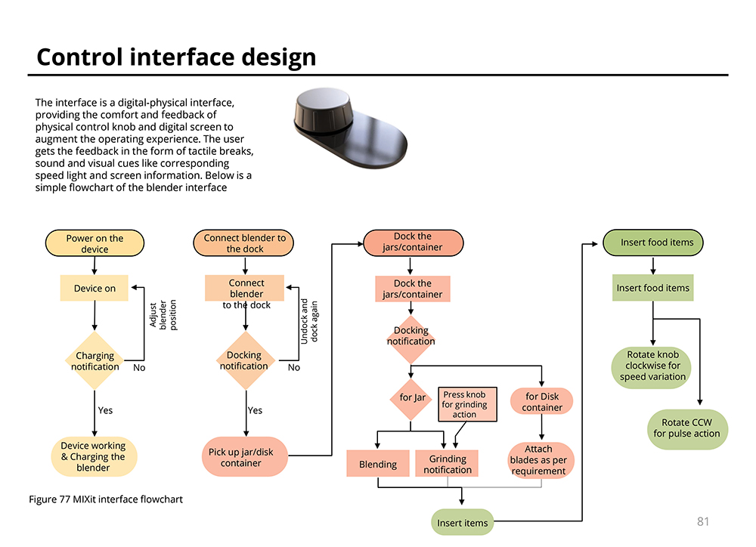The image size is (756, 547).
Task: Click 'Attach blades as per requirement' node
Action: [x=541, y=460]
